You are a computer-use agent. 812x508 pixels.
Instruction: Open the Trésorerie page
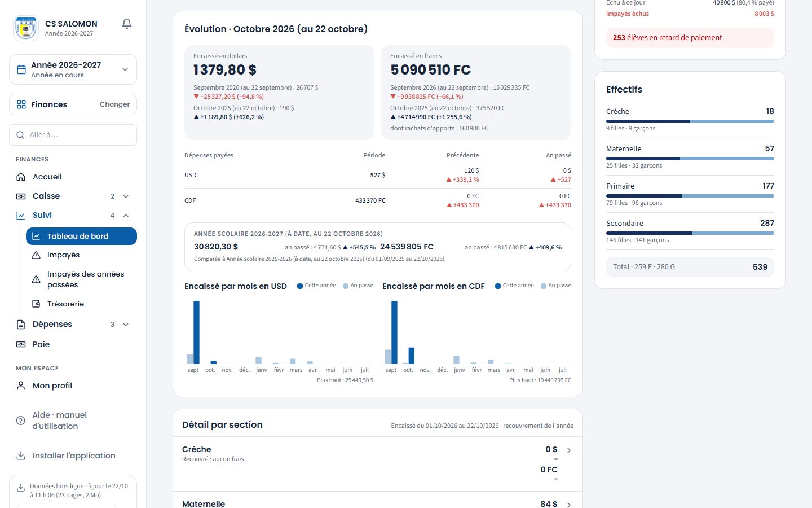tap(81, 304)
